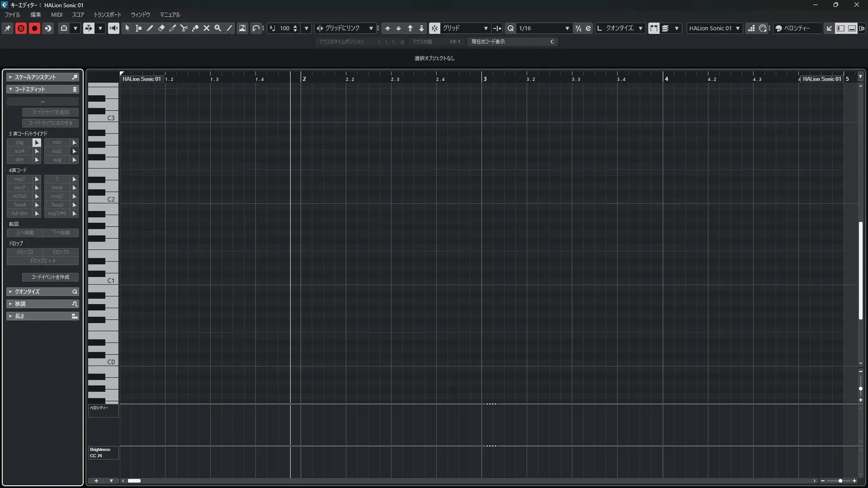Choose the Mute X tool
Viewport: 868px width, 488px height.
pos(207,28)
